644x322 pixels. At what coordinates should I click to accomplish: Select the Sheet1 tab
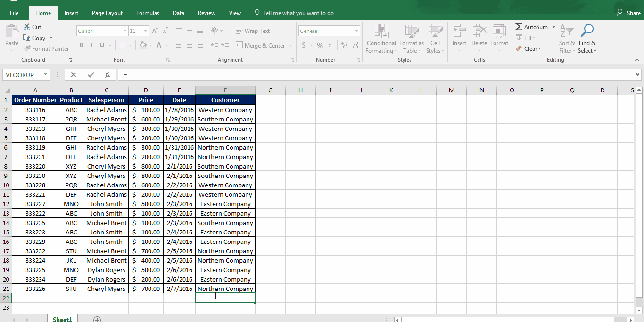62,319
